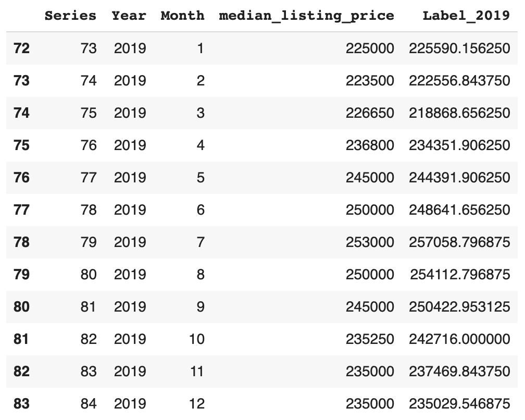Select row index 72

(x=21, y=48)
